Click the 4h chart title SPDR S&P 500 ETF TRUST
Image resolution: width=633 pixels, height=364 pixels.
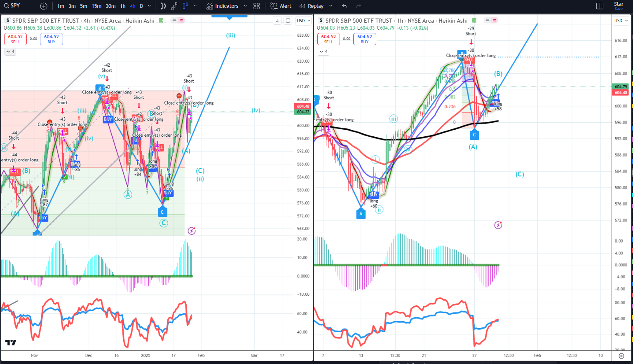coord(46,21)
